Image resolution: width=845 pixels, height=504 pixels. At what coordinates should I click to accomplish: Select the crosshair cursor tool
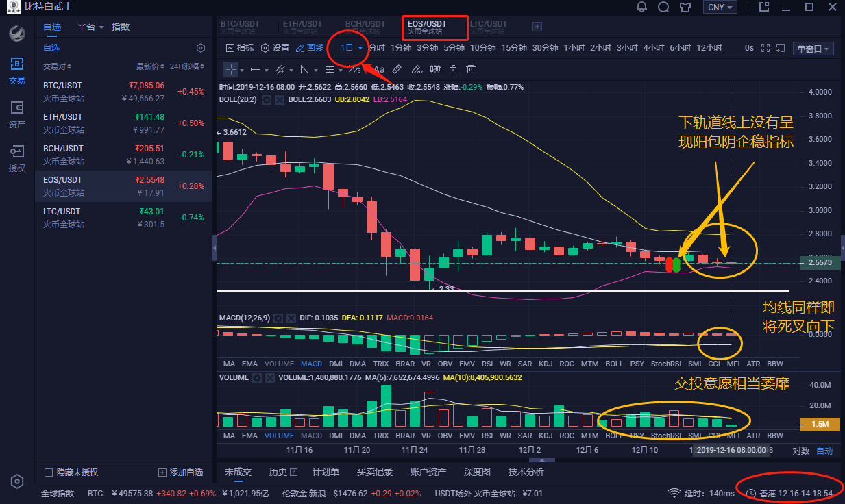[x=232, y=69]
